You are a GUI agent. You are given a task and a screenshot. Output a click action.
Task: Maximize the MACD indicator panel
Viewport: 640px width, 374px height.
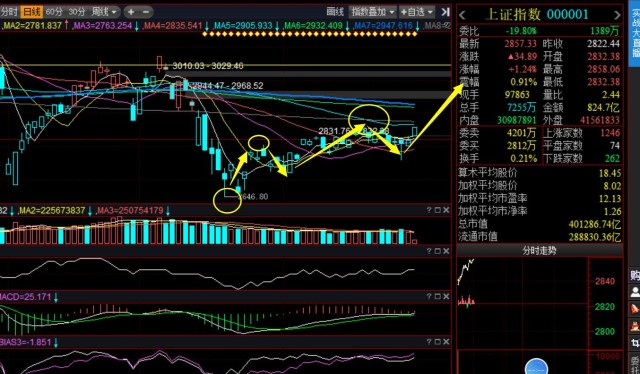click(x=437, y=296)
